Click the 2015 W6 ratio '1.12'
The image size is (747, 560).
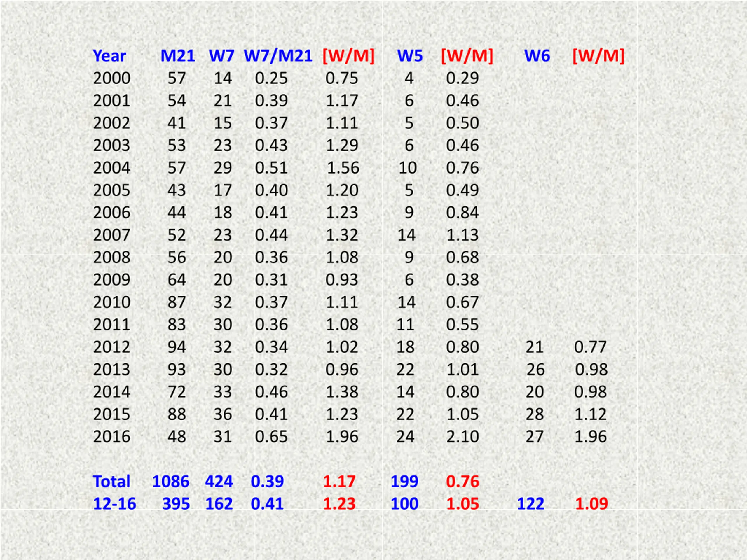pyautogui.click(x=590, y=414)
